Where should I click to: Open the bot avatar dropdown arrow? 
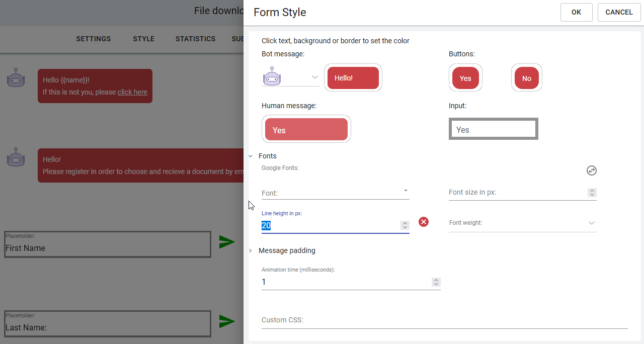tap(314, 77)
